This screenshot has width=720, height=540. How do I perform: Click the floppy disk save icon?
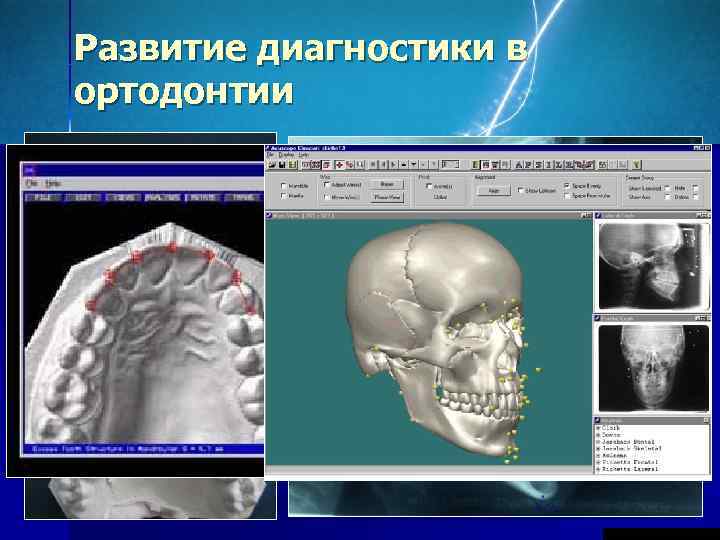coord(282,165)
